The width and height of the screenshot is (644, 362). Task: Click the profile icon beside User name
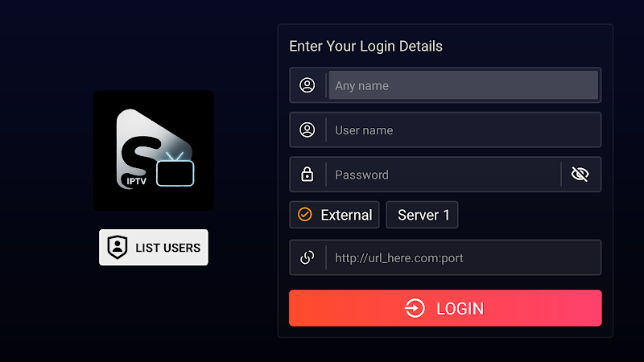pyautogui.click(x=307, y=130)
